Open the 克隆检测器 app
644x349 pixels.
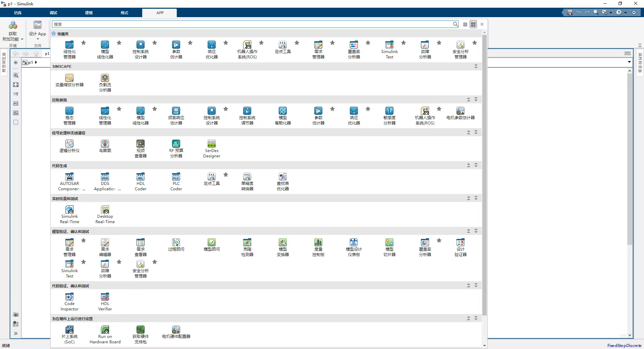point(247,248)
